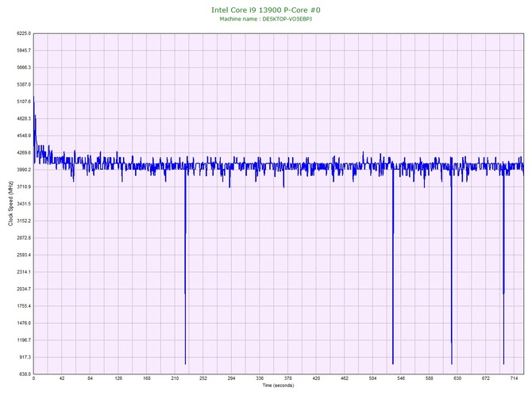
Task: Click the y-axis value '5666.3'
Action: [x=24, y=67]
